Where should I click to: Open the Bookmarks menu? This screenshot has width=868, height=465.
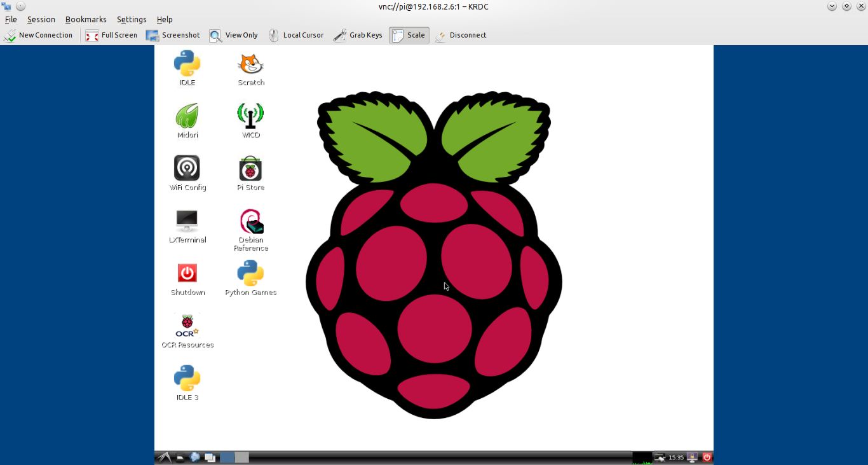(86, 20)
